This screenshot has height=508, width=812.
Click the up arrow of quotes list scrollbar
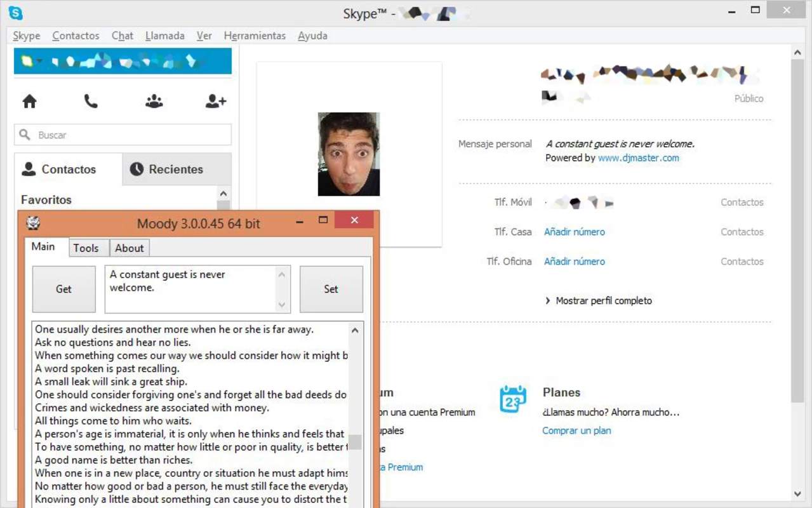point(356,330)
